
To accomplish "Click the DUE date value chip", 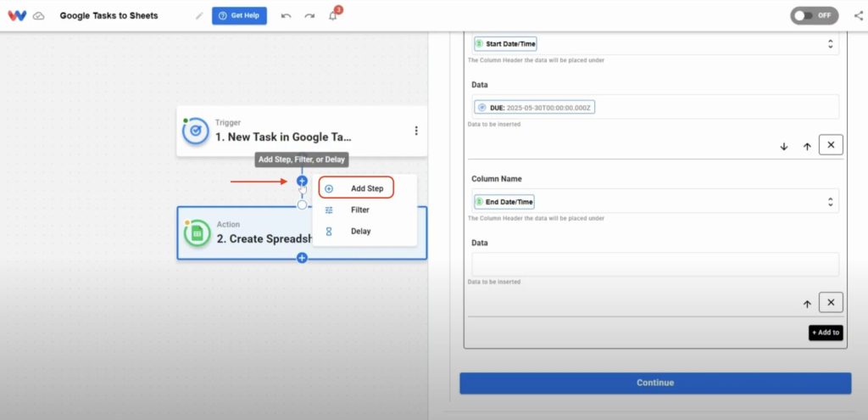I will coord(535,108).
